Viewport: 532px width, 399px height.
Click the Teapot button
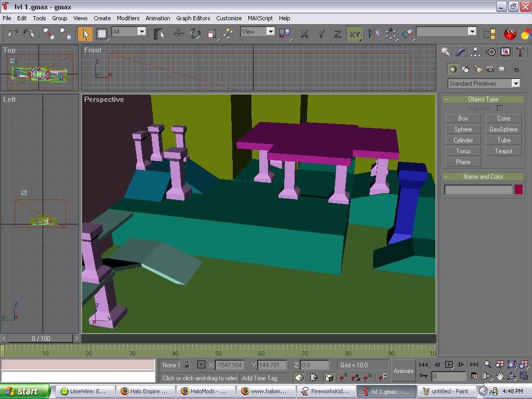pos(503,151)
